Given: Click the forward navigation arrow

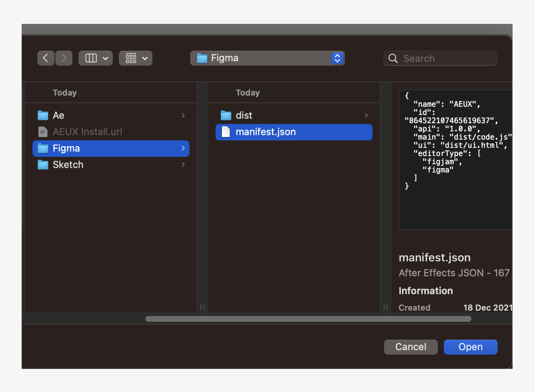Looking at the screenshot, I should point(64,58).
